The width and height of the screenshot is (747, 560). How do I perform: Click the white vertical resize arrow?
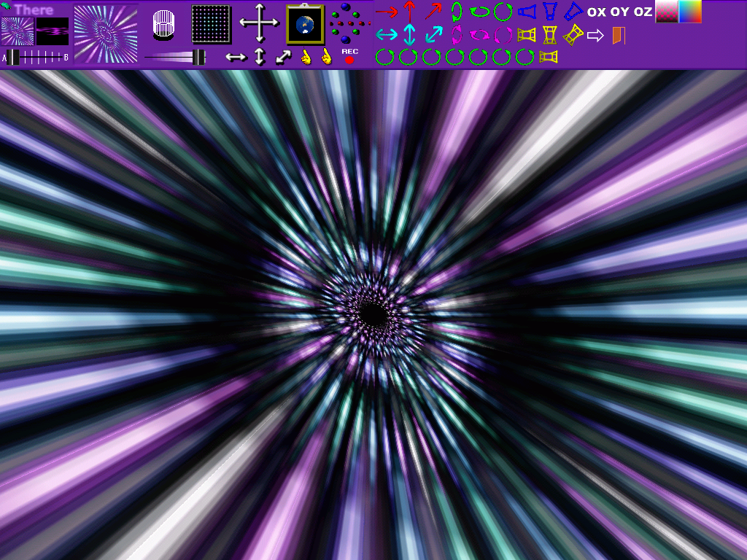[x=260, y=57]
